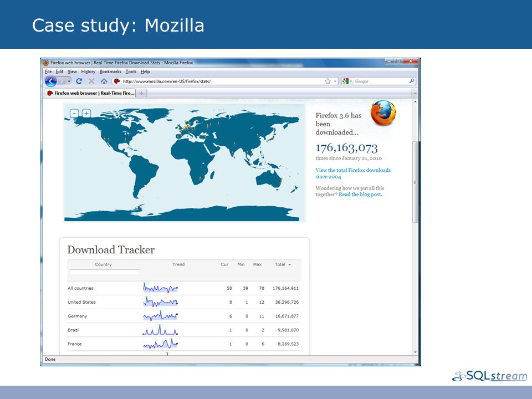Bookmark the page with the star icon
Screen dimensions: 532x399
tap(328, 81)
